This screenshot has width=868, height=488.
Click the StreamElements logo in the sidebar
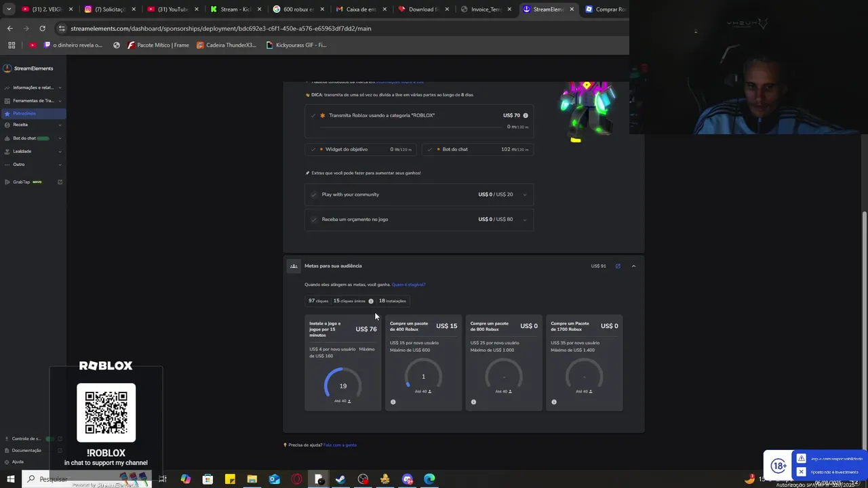click(x=28, y=68)
